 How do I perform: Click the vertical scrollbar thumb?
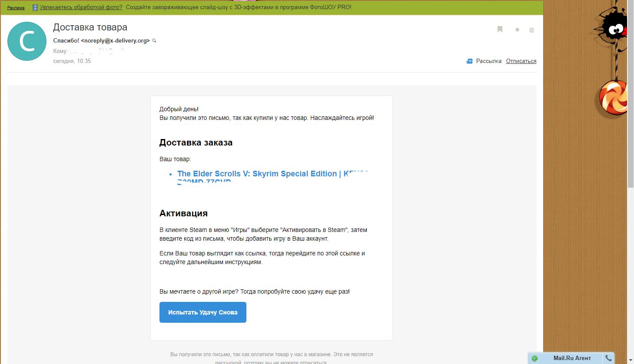[631, 93]
